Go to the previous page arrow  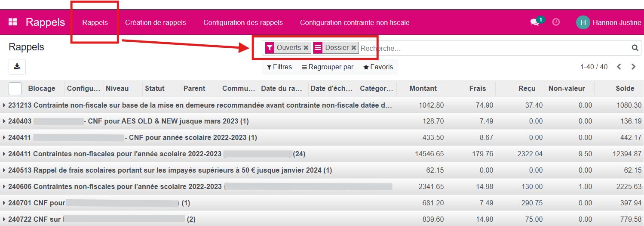pos(619,67)
